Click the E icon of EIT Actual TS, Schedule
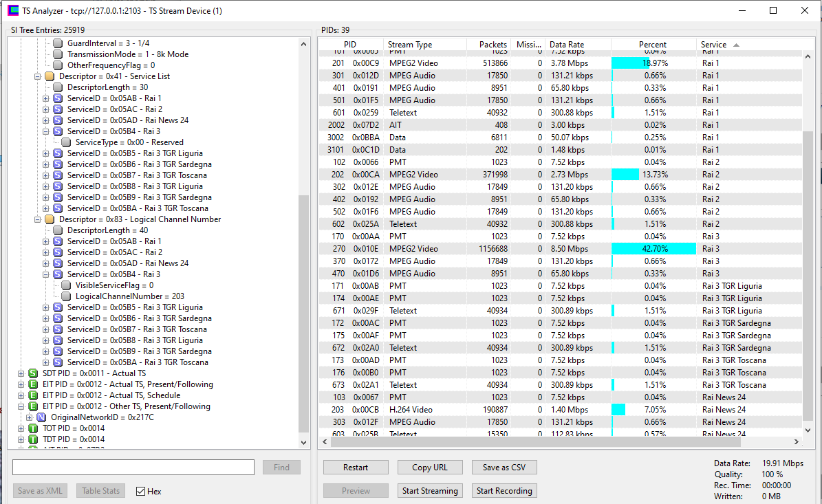Image resolution: width=822 pixels, height=504 pixels. pyautogui.click(x=33, y=395)
